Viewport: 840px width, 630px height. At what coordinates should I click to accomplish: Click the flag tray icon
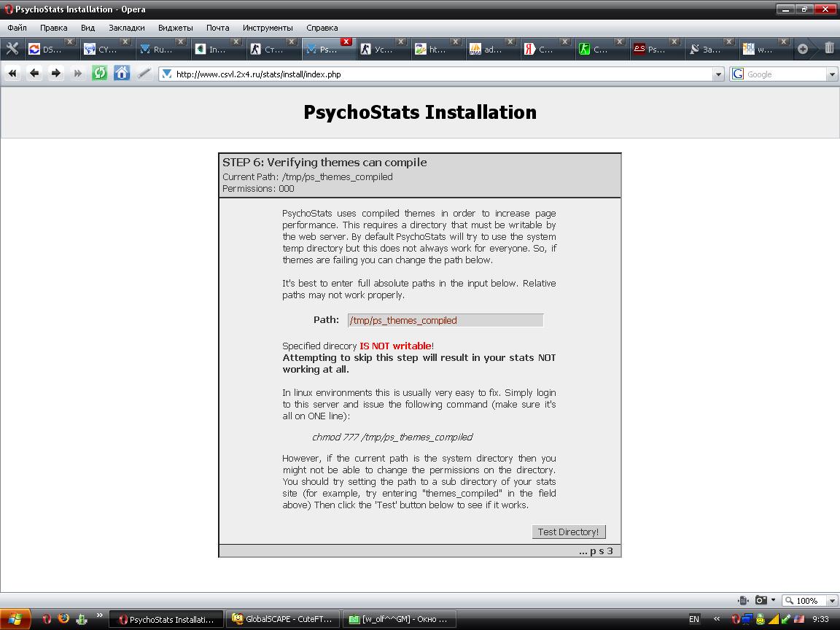(x=798, y=619)
